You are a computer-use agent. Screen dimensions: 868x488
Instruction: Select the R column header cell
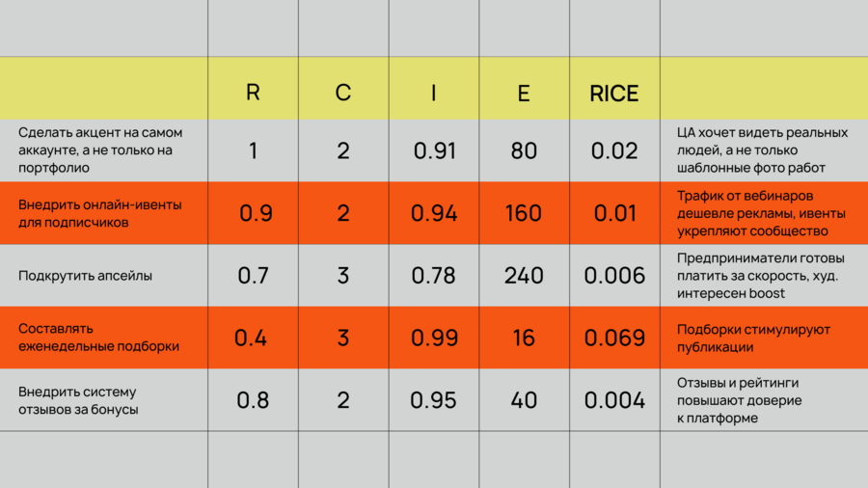point(253,94)
